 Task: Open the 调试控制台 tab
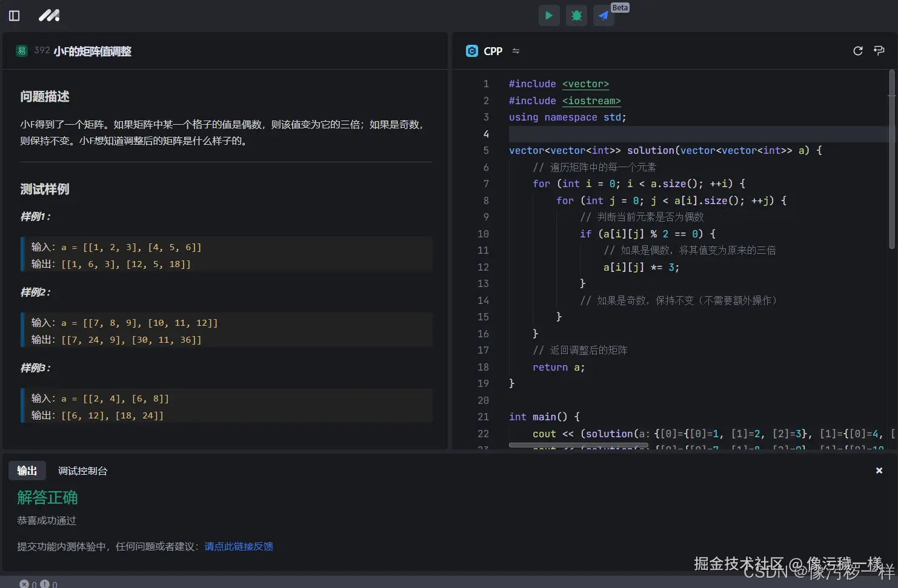(x=82, y=471)
